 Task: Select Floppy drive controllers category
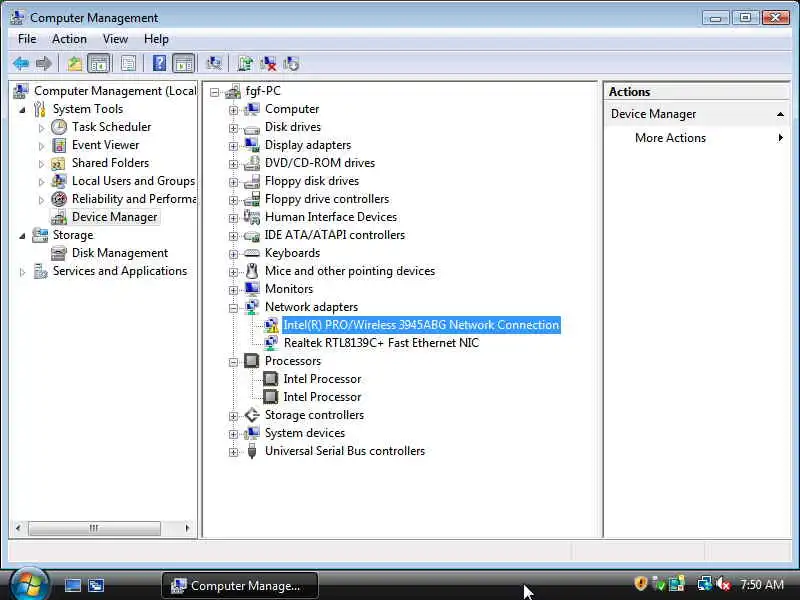(x=327, y=199)
